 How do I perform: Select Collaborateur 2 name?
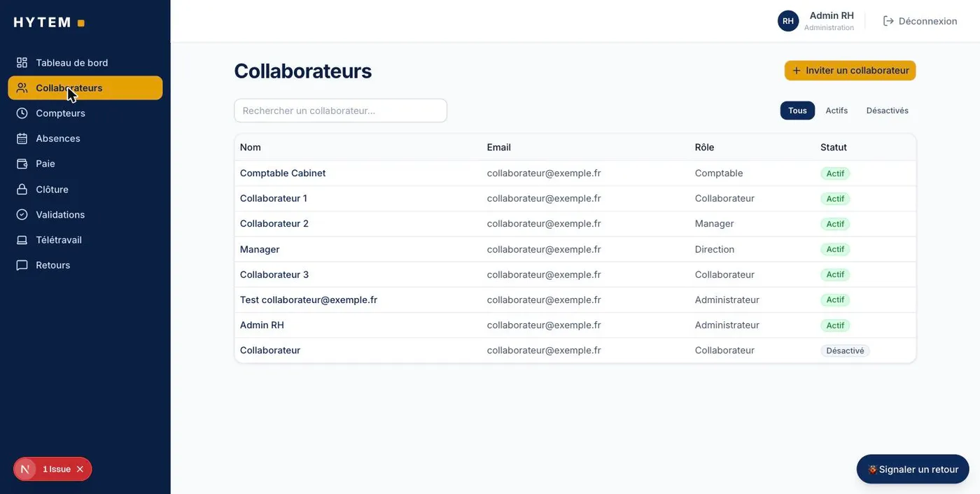(x=274, y=223)
